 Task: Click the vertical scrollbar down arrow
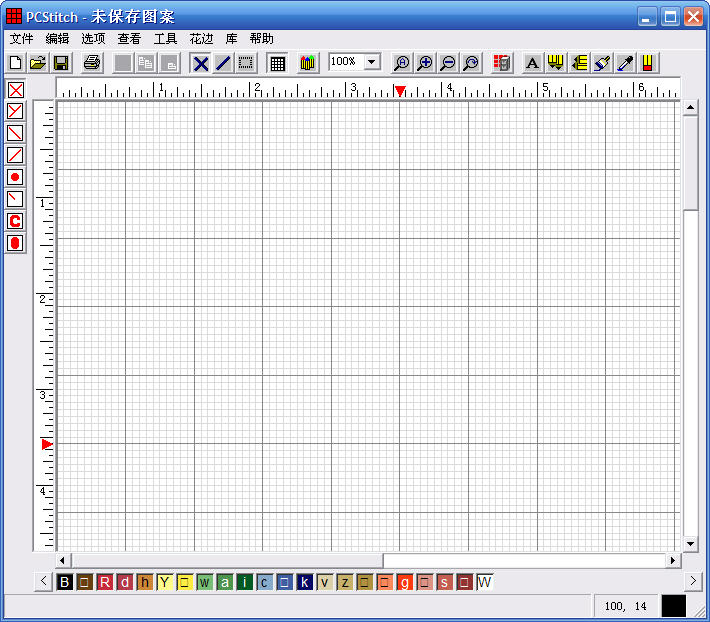click(x=690, y=544)
